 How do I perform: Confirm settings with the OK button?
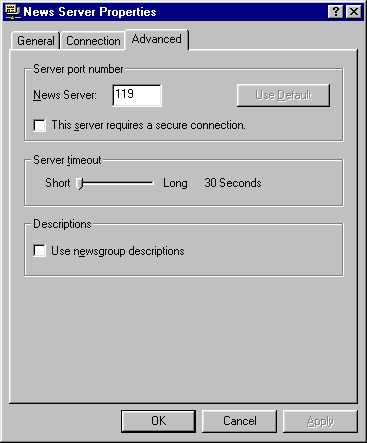158,421
